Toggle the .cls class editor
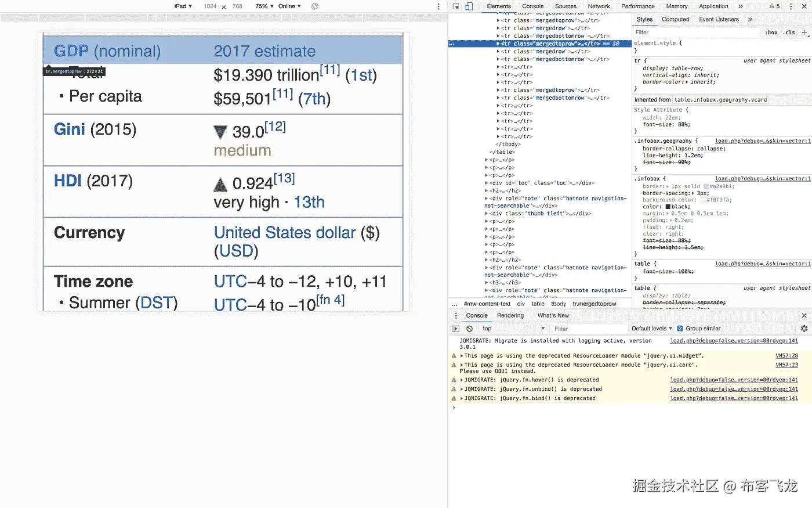This screenshot has width=812, height=508. (789, 33)
